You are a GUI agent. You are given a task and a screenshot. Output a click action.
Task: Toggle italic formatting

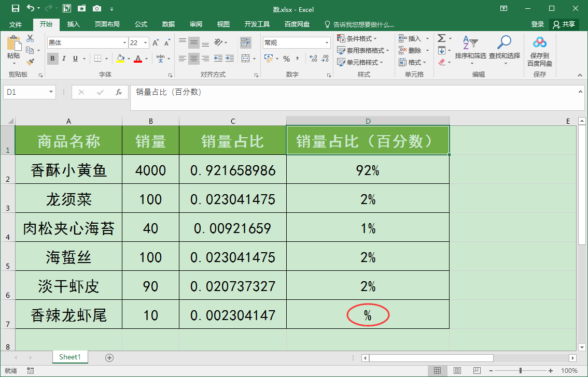click(x=63, y=59)
